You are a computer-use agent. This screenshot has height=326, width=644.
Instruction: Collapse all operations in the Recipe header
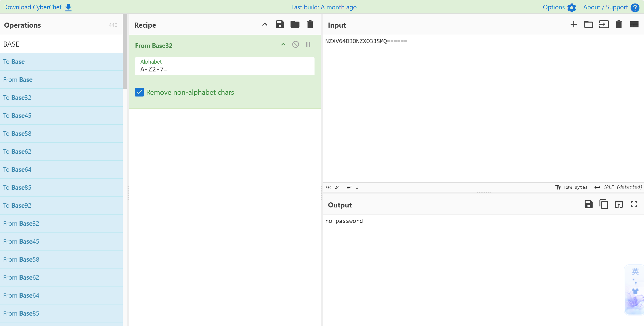point(265,25)
